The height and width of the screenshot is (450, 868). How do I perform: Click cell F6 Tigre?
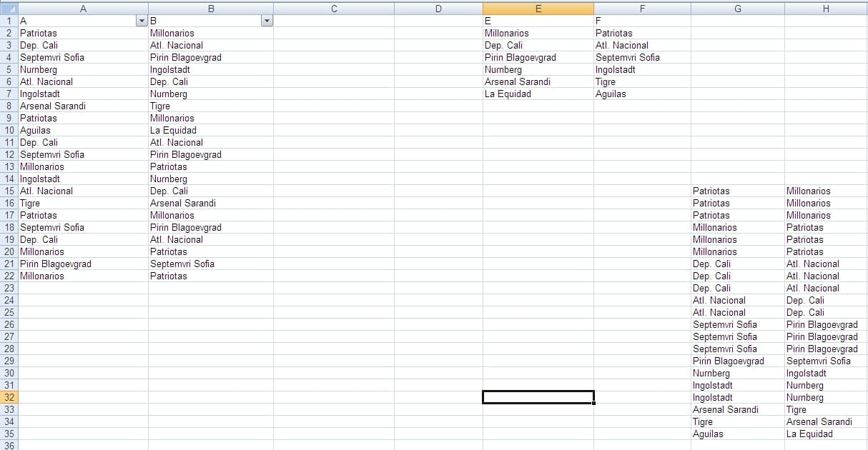pos(642,81)
